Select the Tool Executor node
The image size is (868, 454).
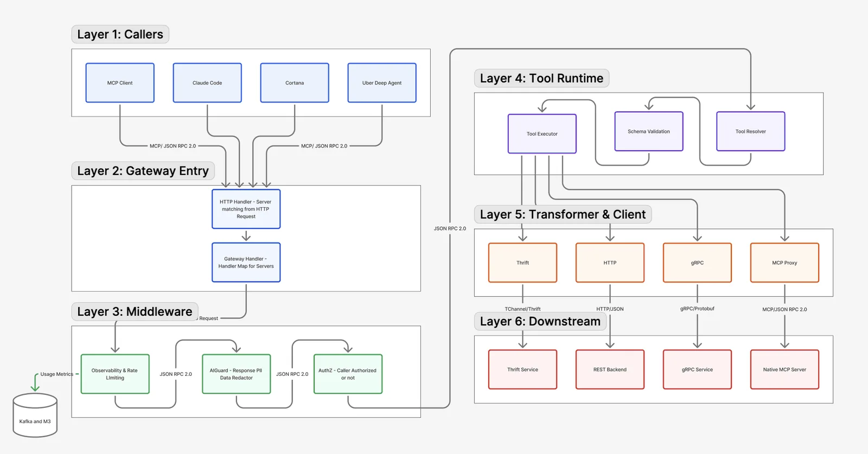pos(542,133)
